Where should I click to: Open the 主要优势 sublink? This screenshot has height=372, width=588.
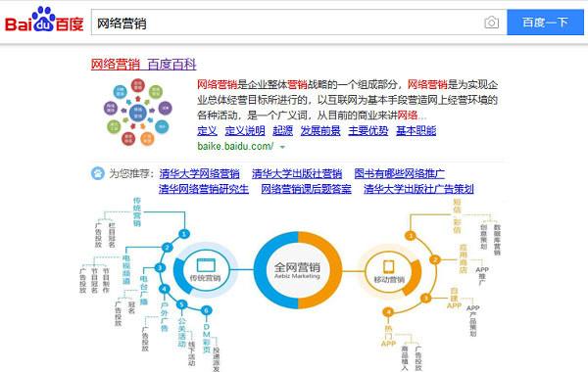[368, 131]
